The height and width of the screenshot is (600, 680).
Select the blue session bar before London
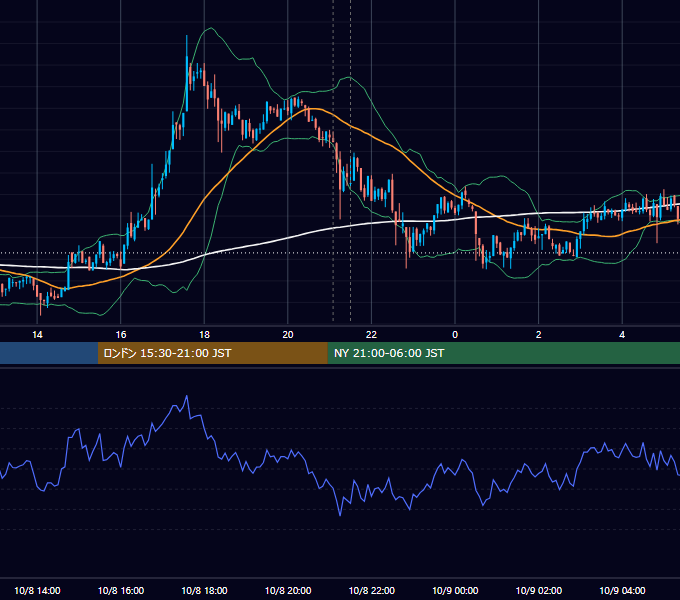point(49,353)
